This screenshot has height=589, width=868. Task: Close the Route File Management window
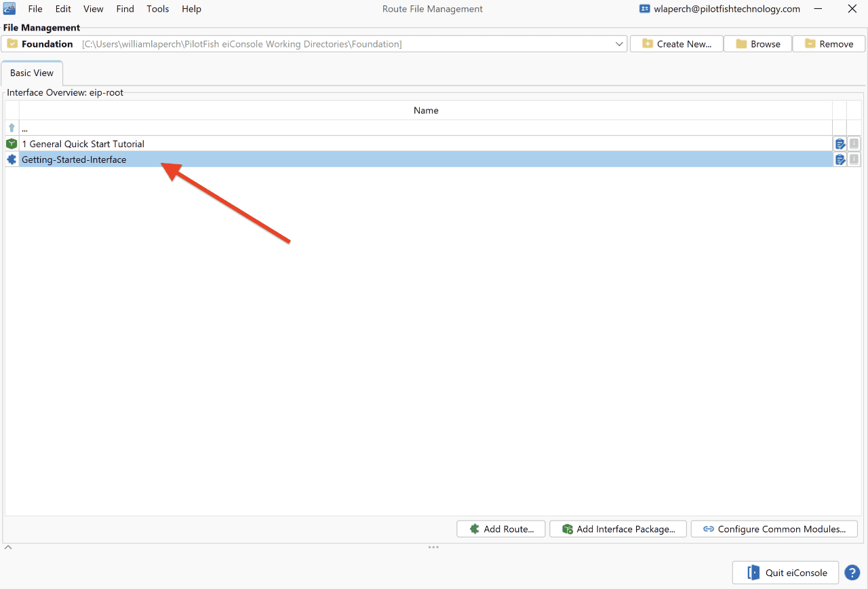tap(852, 9)
